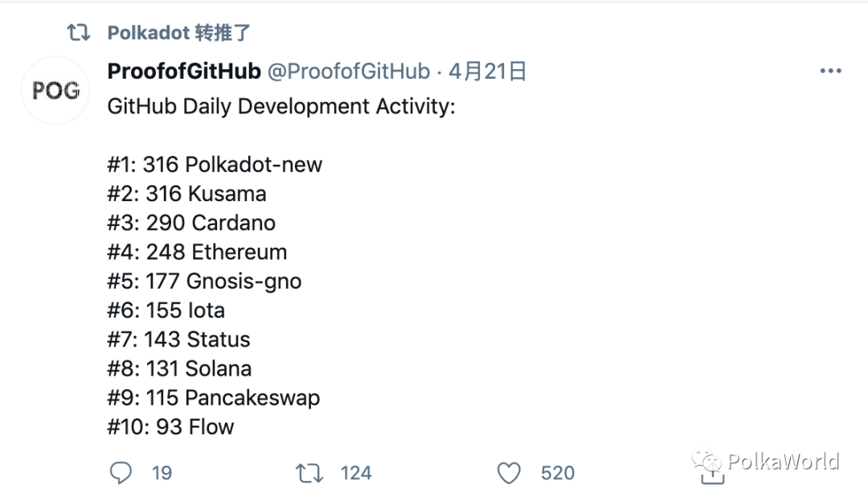Click the reply speech bubble icon
The image size is (868, 497).
[x=121, y=473]
